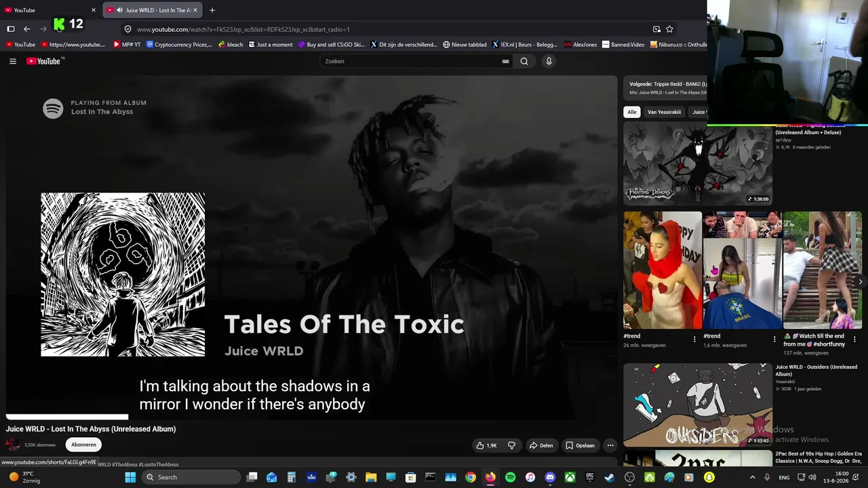Viewport: 868px width, 488px height.
Task: Subscribe with the Abonneren button
Action: point(83,445)
